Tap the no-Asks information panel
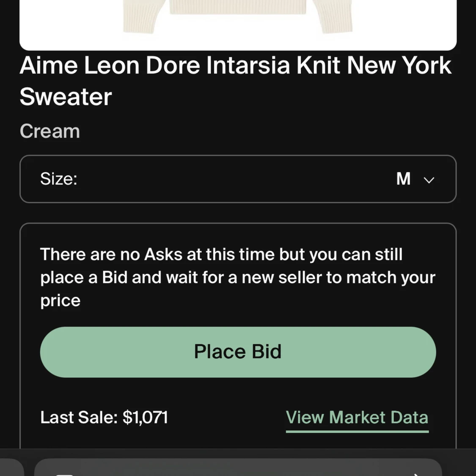The image size is (476, 476). pos(238,277)
